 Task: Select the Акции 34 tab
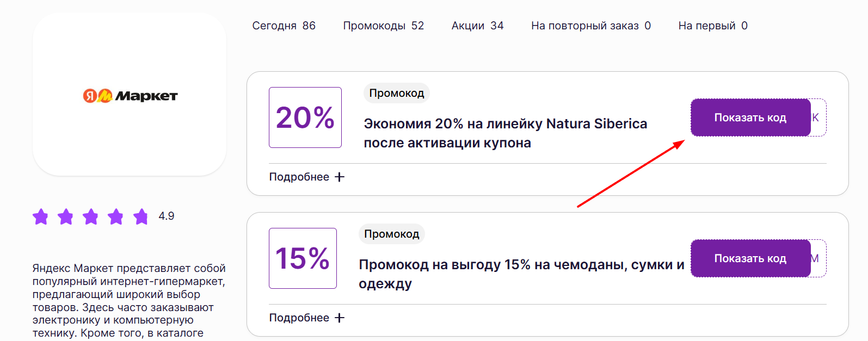click(x=477, y=26)
